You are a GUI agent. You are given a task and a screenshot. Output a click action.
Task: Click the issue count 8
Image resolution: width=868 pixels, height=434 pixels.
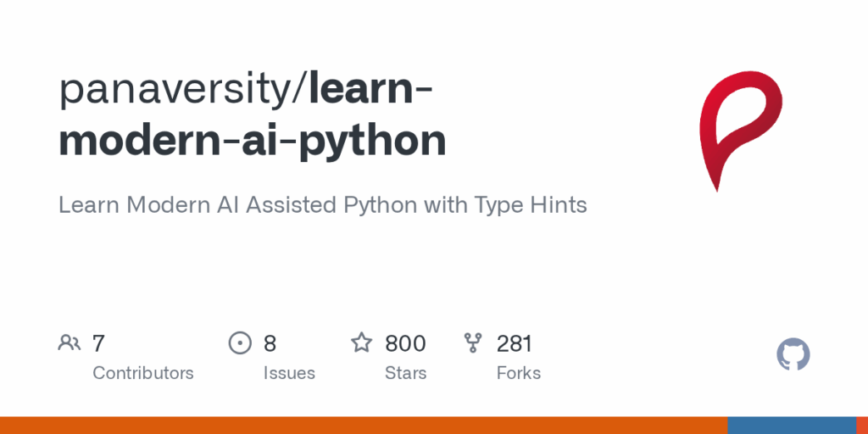270,344
